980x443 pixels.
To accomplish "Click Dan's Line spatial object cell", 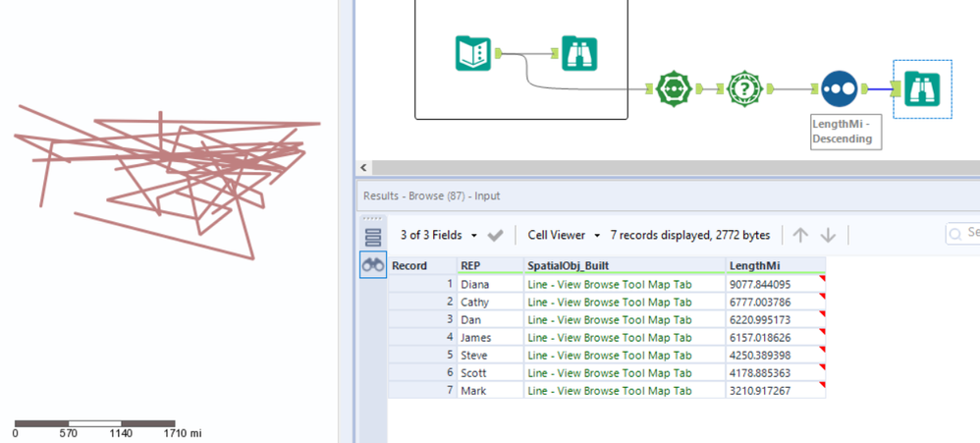I will click(625, 319).
